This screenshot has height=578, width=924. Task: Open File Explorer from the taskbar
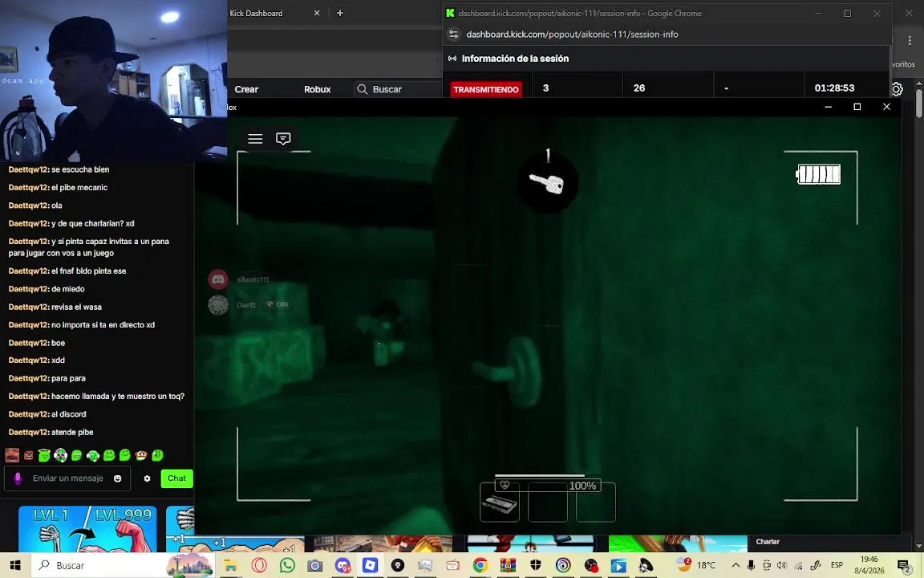click(230, 566)
